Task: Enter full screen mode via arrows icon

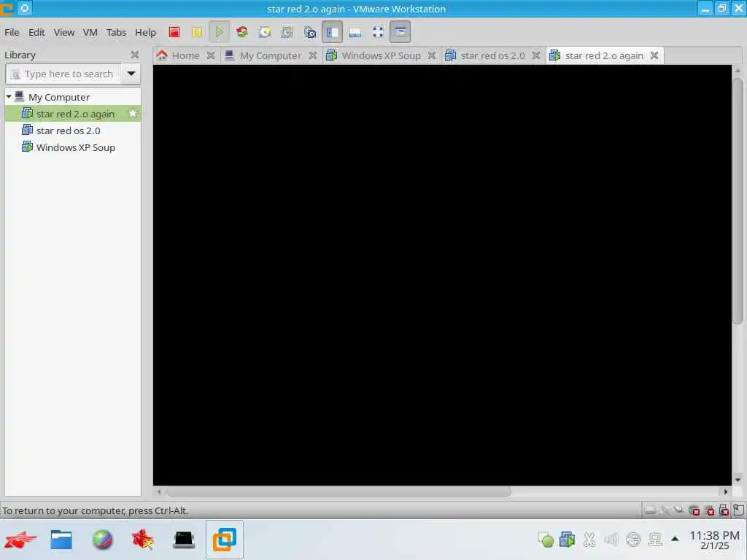Action: pos(378,32)
